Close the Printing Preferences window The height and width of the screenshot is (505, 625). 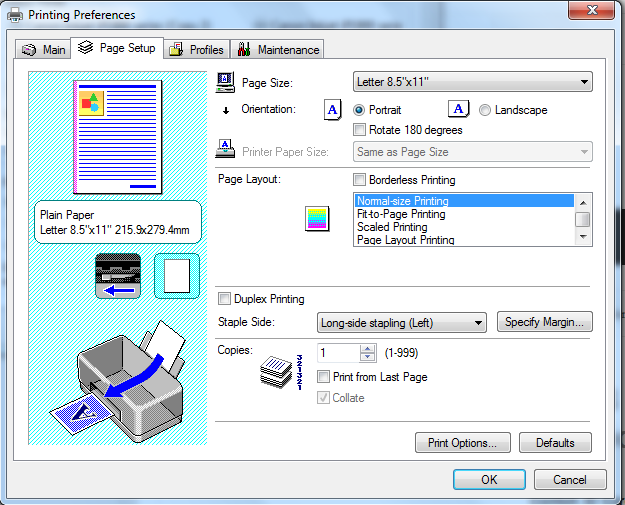592,10
